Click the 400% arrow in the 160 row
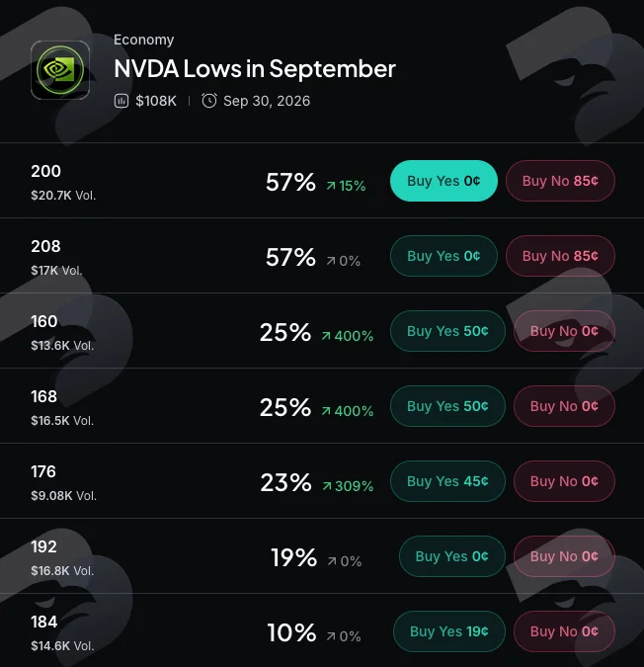Viewport: 644px width, 667px height. click(348, 336)
